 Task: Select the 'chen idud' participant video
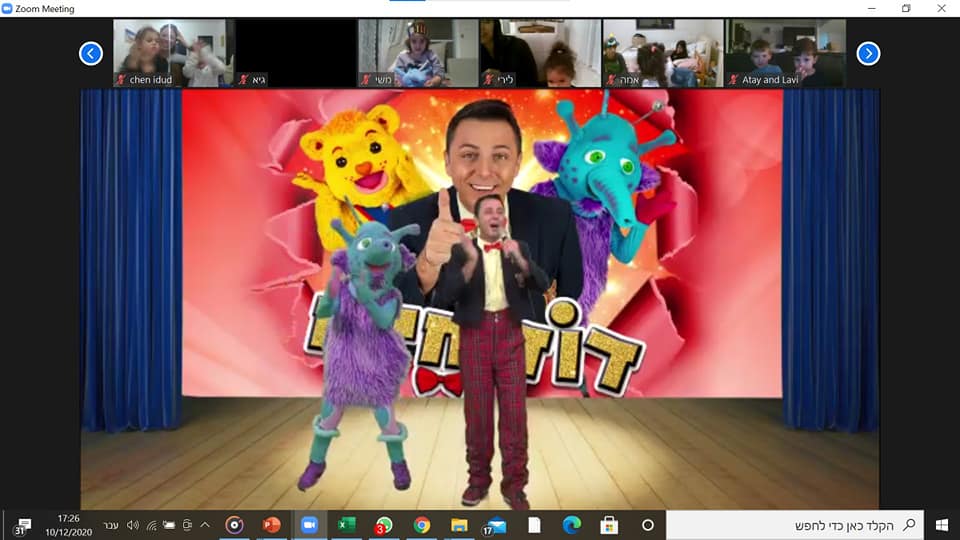pos(173,53)
